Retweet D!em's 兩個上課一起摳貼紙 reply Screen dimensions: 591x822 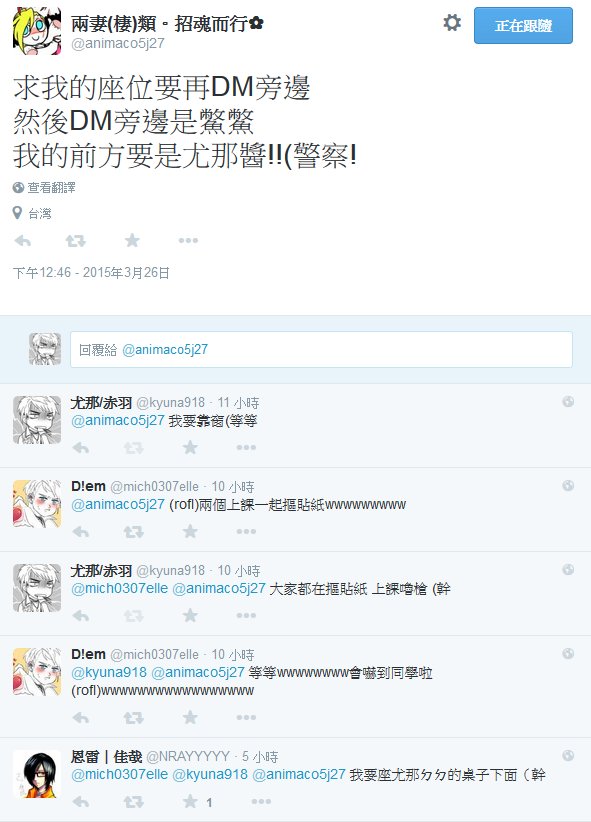pyautogui.click(x=134, y=532)
